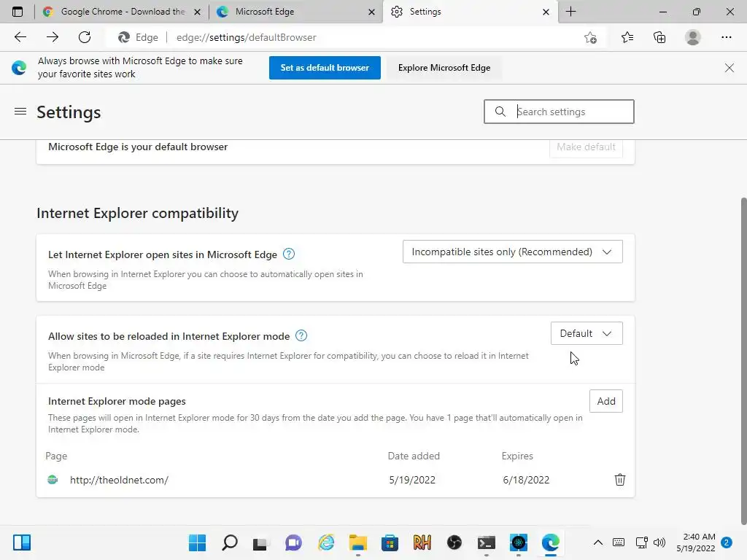The image size is (747, 560).
Task: Open OBS Studio from taskbar
Action: point(454,542)
